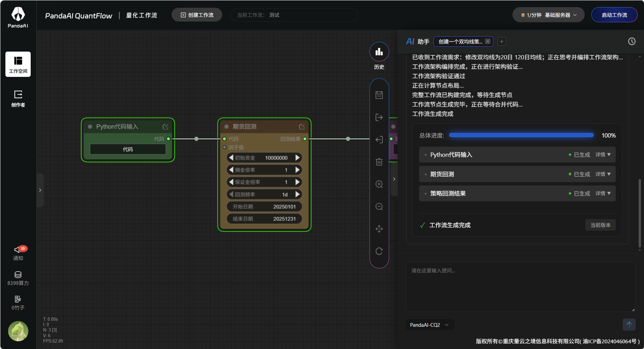This screenshot has height=349, width=644.
Task: Send the message with arrow button
Action: click(629, 324)
